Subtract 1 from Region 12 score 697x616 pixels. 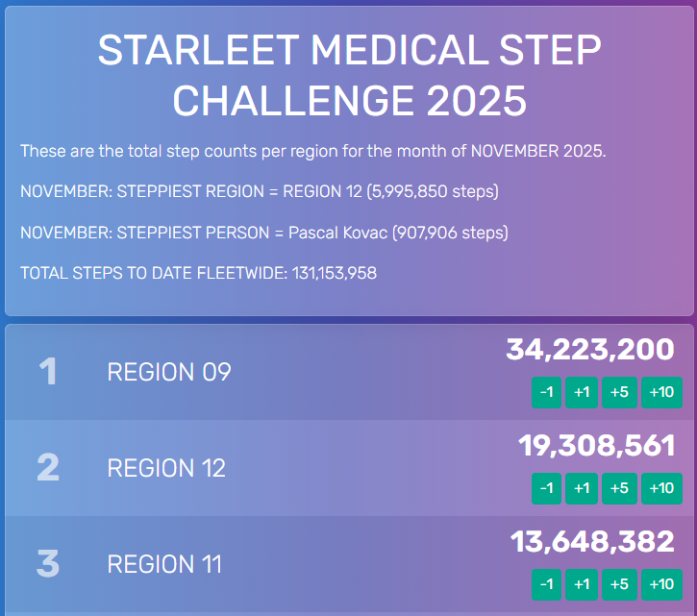click(547, 488)
